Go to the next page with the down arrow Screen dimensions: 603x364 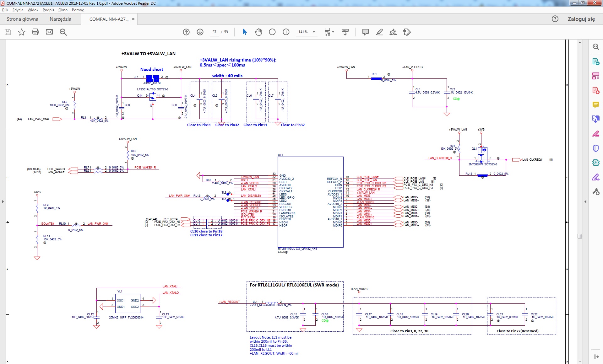(200, 32)
